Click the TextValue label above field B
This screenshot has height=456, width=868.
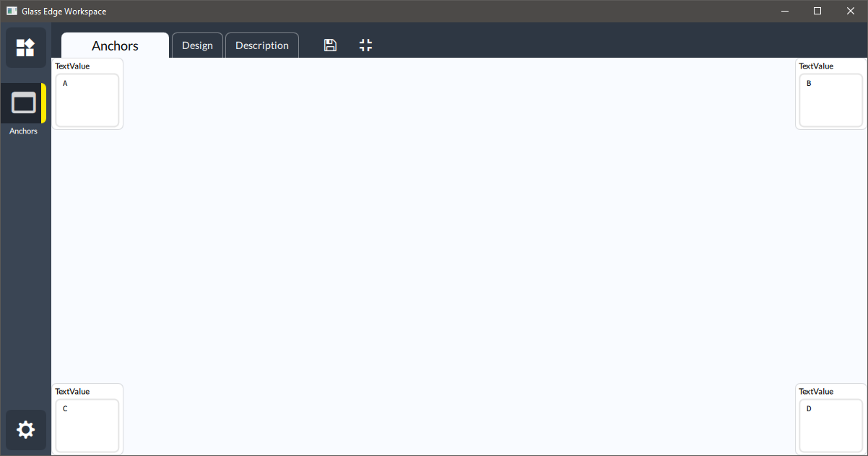coord(816,66)
